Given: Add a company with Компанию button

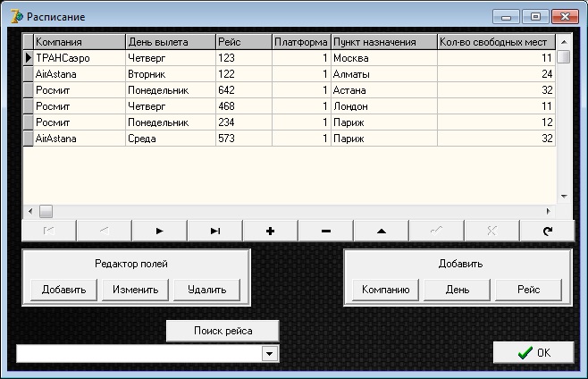Looking at the screenshot, I should point(385,290).
